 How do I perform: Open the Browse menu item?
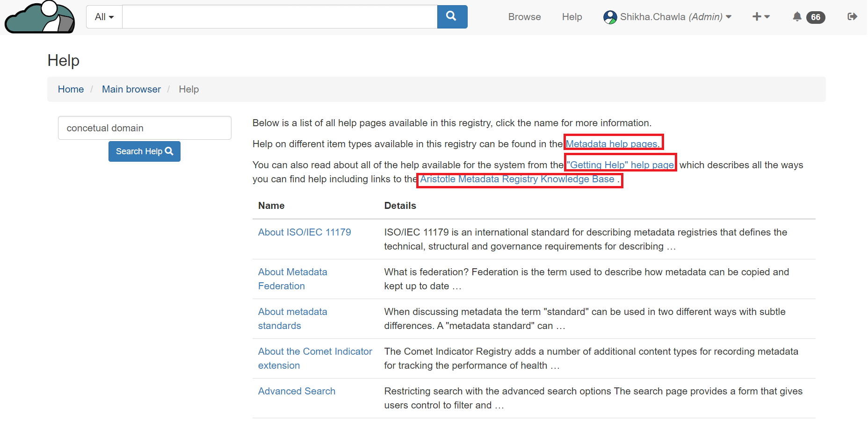pyautogui.click(x=524, y=17)
